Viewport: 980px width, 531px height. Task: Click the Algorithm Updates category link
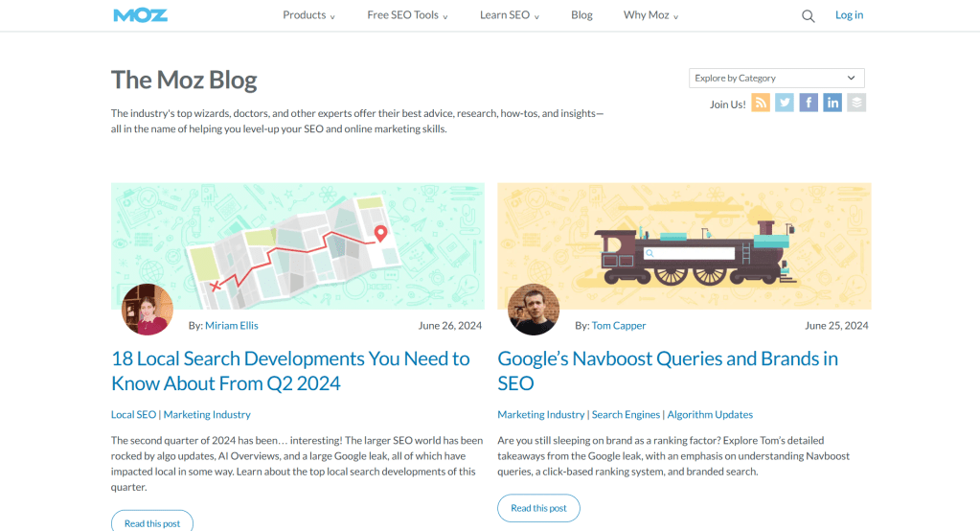710,414
